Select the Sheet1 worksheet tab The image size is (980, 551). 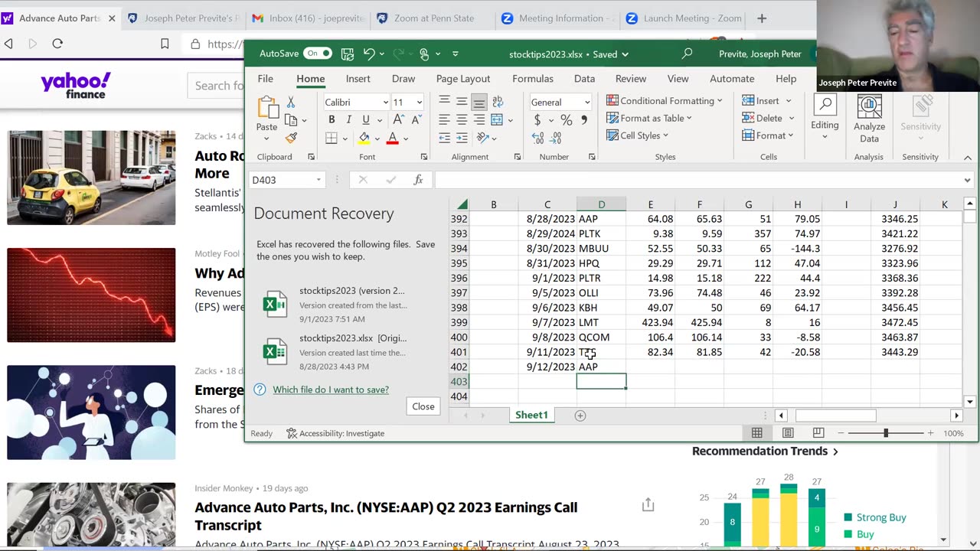[x=531, y=415]
